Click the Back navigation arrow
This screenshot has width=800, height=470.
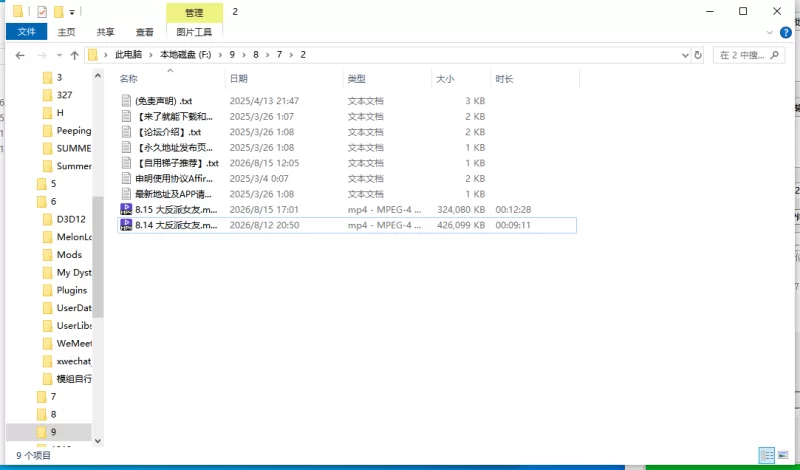coord(20,55)
